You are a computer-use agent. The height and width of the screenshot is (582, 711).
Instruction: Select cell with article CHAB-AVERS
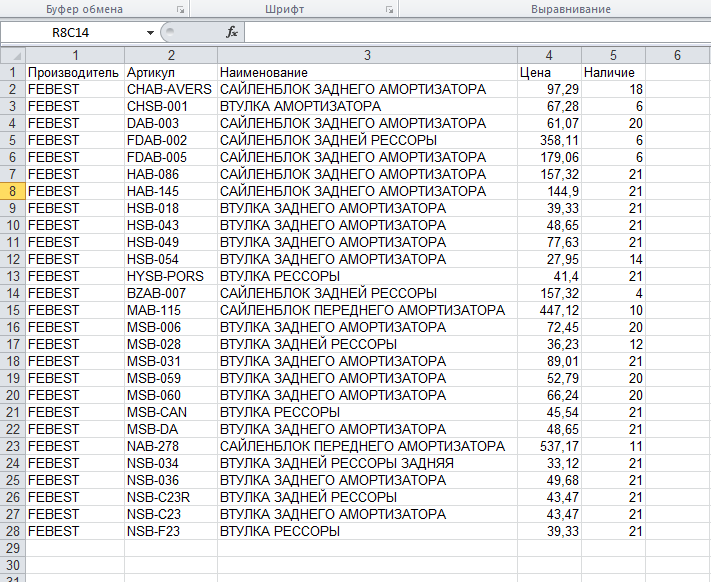tap(171, 89)
